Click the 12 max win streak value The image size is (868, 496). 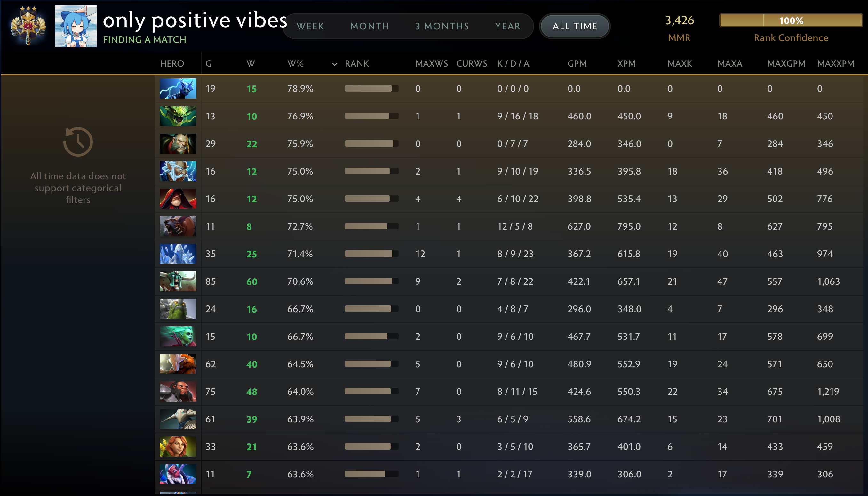tap(420, 254)
